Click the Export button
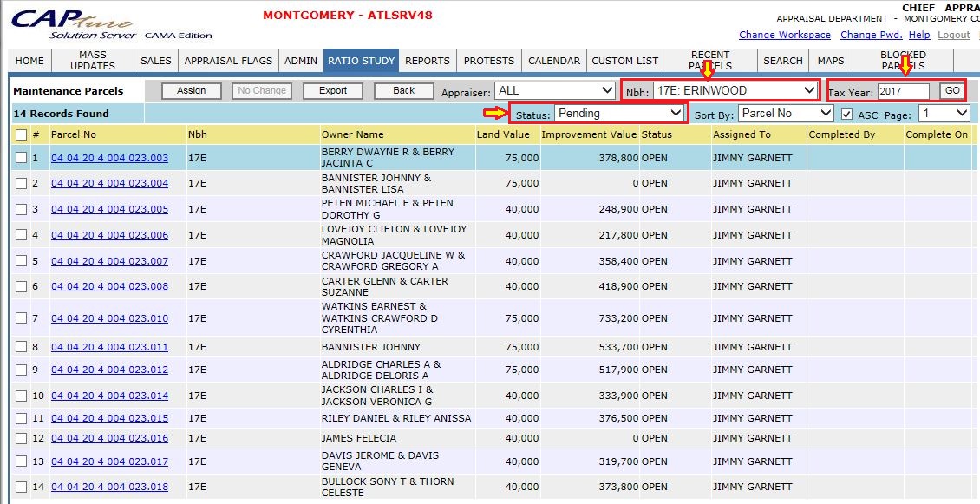This screenshot has width=980, height=504. [x=333, y=91]
